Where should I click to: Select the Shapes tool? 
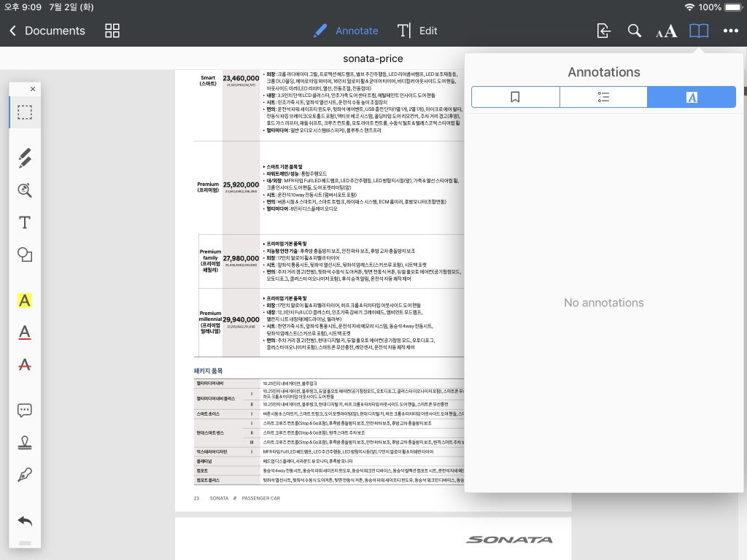click(x=25, y=254)
